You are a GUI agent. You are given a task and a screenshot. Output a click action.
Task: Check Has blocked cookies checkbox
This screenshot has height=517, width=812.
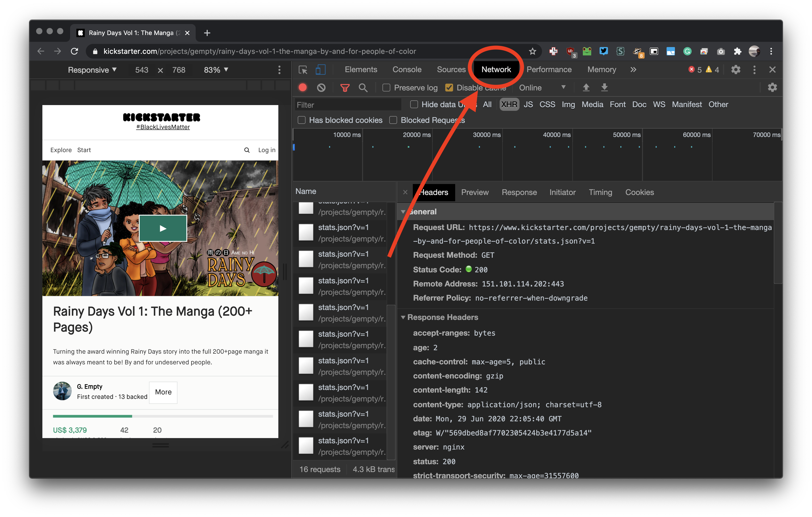pyautogui.click(x=301, y=120)
